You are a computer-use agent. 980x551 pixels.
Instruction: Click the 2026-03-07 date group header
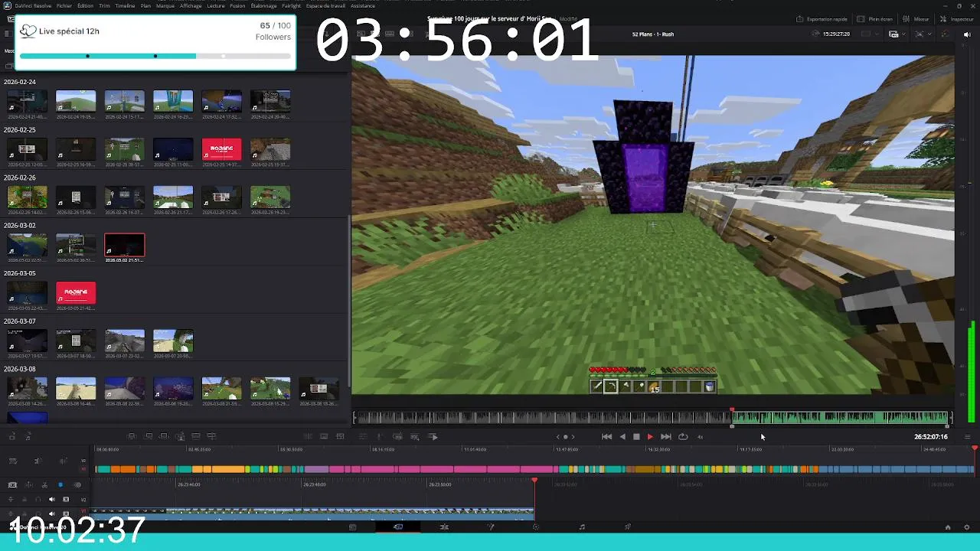point(20,321)
